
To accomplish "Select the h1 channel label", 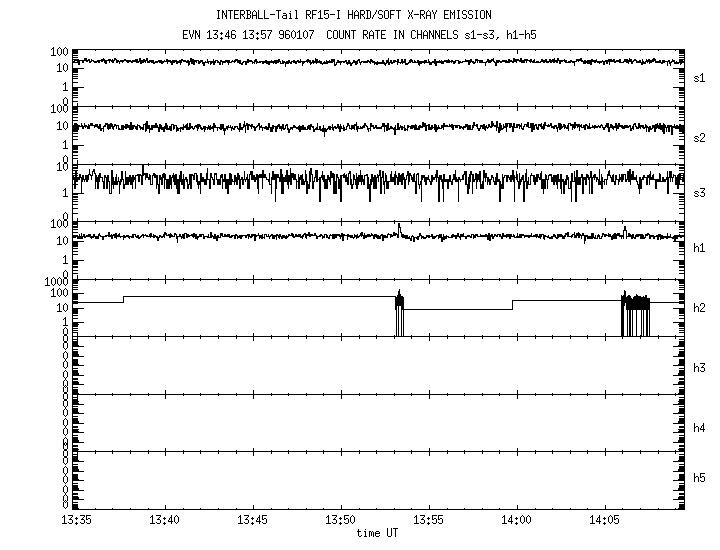I will pyautogui.click(x=700, y=248).
